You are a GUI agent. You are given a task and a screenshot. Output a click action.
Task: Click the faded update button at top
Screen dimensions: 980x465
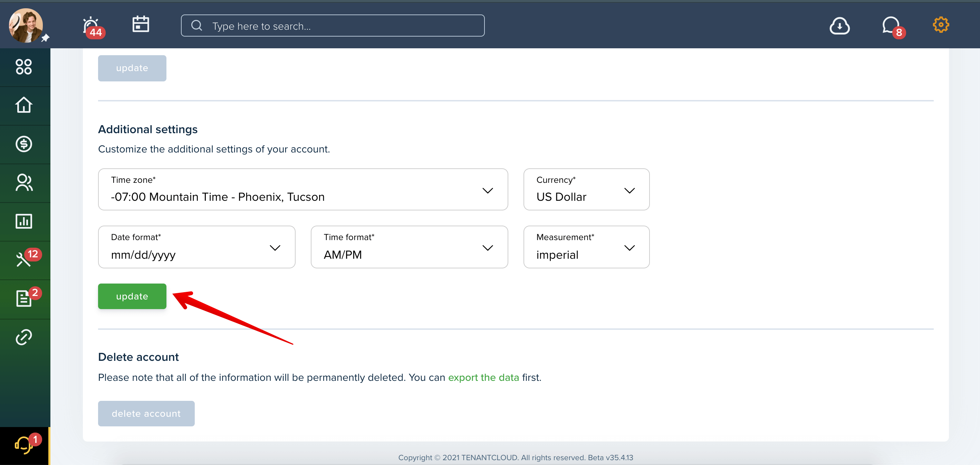(132, 68)
